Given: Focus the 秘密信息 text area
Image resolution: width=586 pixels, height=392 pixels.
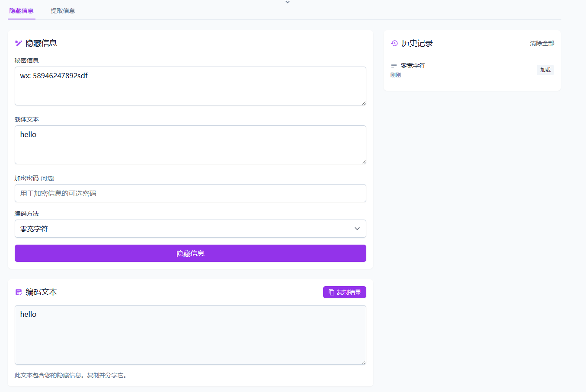Looking at the screenshot, I should [x=190, y=86].
